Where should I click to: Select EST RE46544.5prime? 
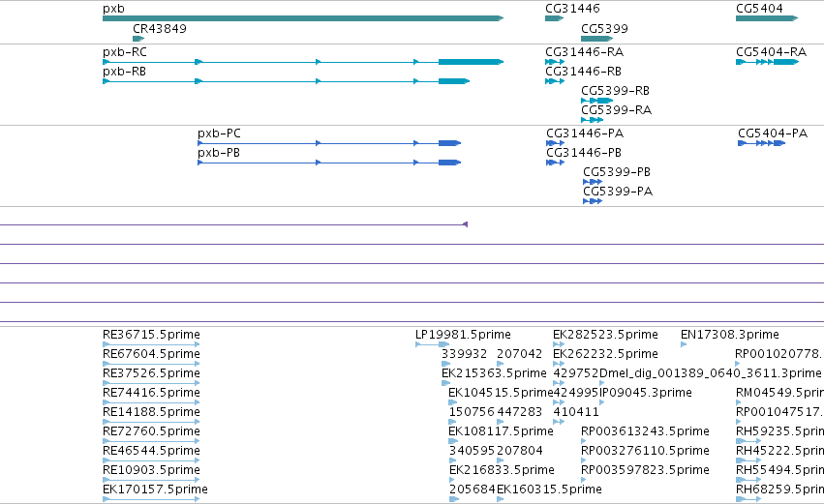151,451
